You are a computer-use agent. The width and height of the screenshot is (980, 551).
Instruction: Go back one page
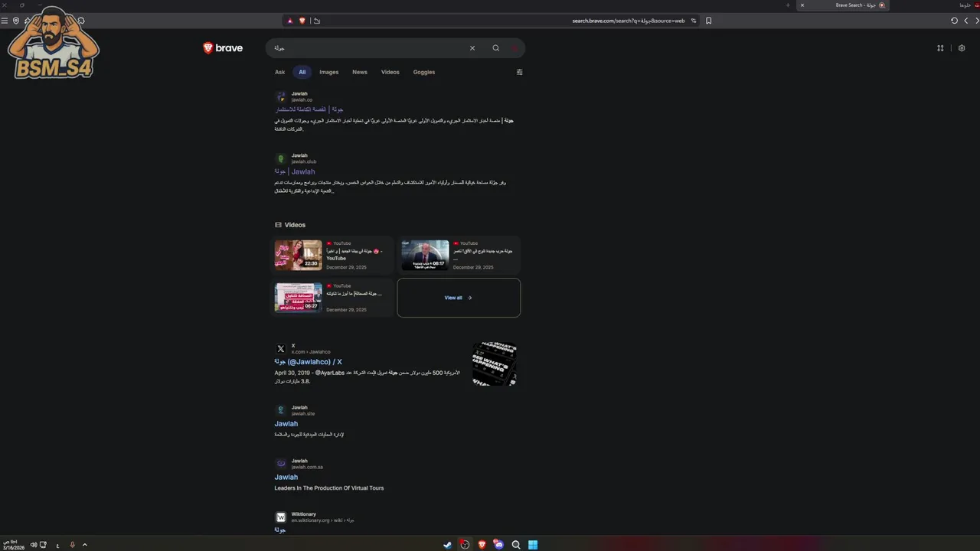click(976, 21)
